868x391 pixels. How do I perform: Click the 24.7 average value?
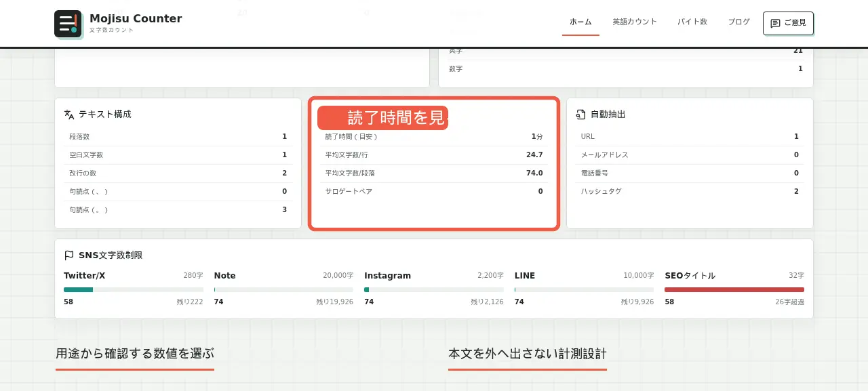tap(534, 155)
